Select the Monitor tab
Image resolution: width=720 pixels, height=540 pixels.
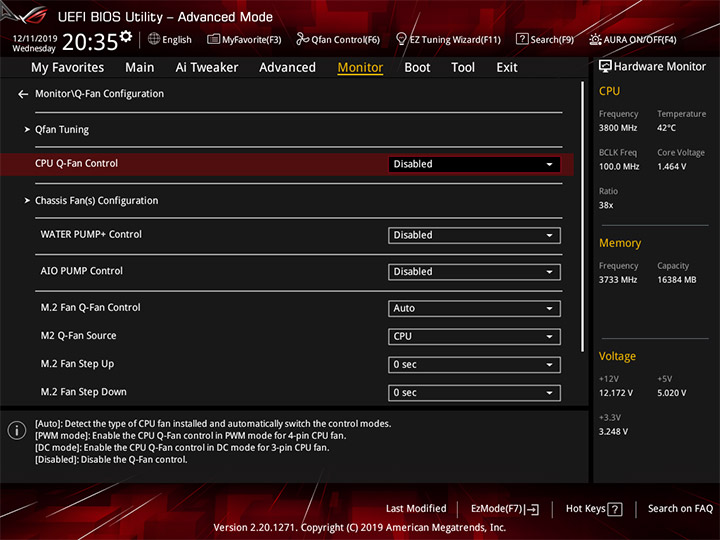pyautogui.click(x=360, y=68)
